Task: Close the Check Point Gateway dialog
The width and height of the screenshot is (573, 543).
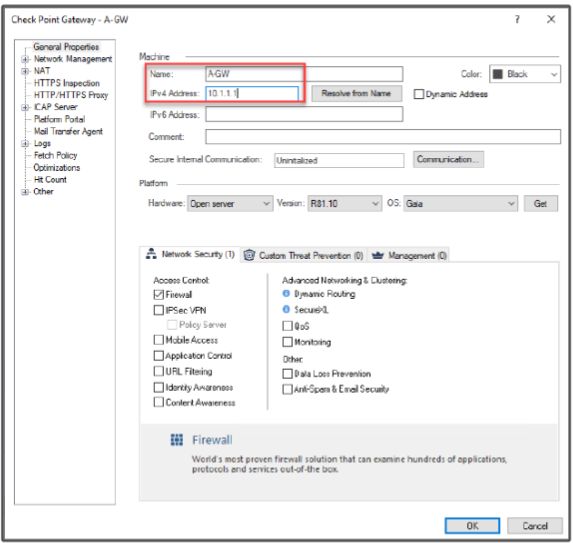Action: click(551, 19)
